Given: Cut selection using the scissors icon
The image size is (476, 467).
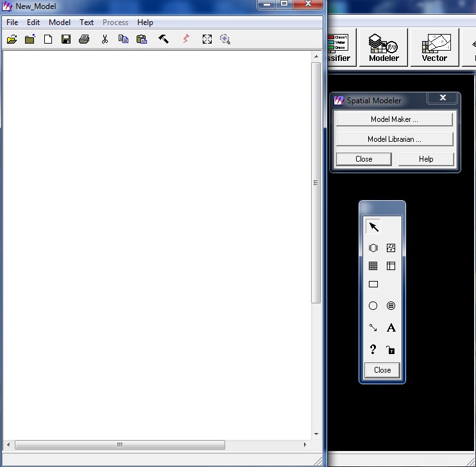Looking at the screenshot, I should pos(105,39).
